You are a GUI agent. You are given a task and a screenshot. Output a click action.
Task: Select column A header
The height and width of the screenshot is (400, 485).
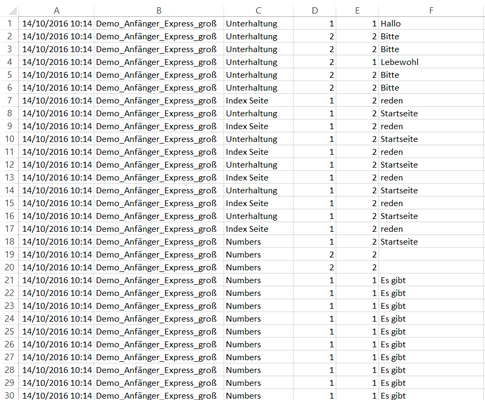[56, 11]
